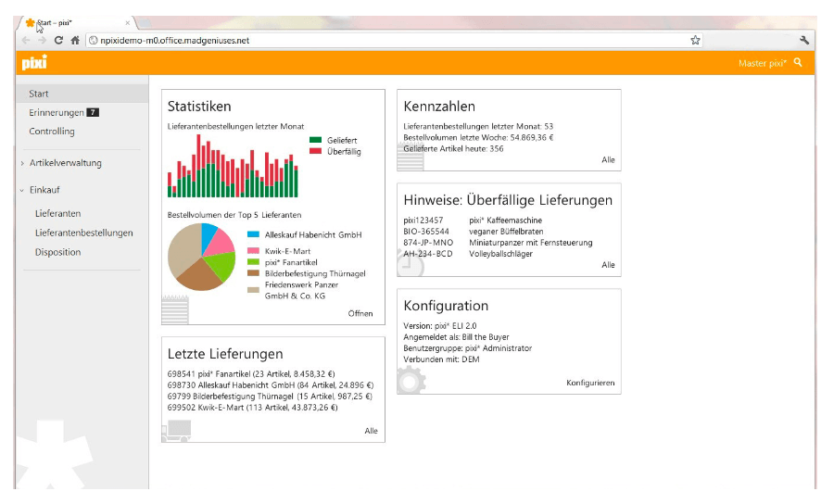
Task: Click brown Bilderbefestigung Thürnagel legend swatch
Action: coord(253,273)
